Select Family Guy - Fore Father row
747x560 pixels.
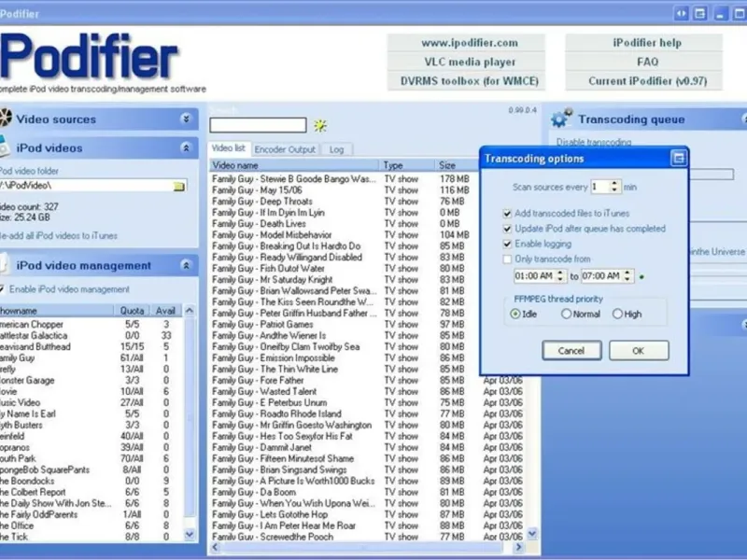(367, 380)
